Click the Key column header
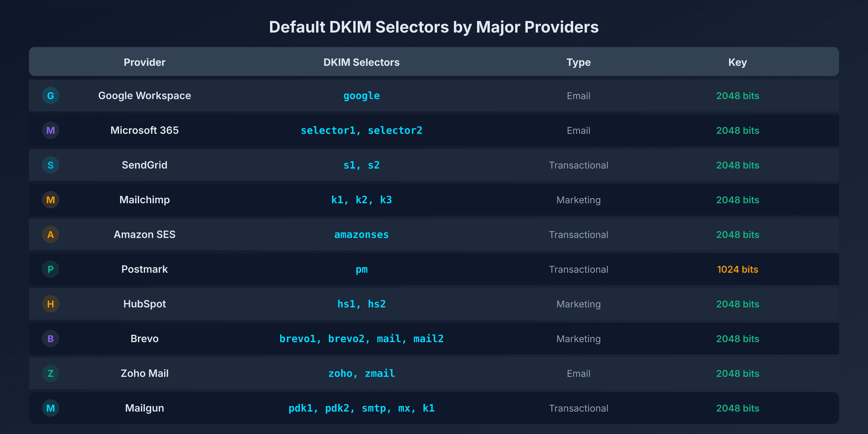This screenshot has width=868, height=434. [738, 62]
